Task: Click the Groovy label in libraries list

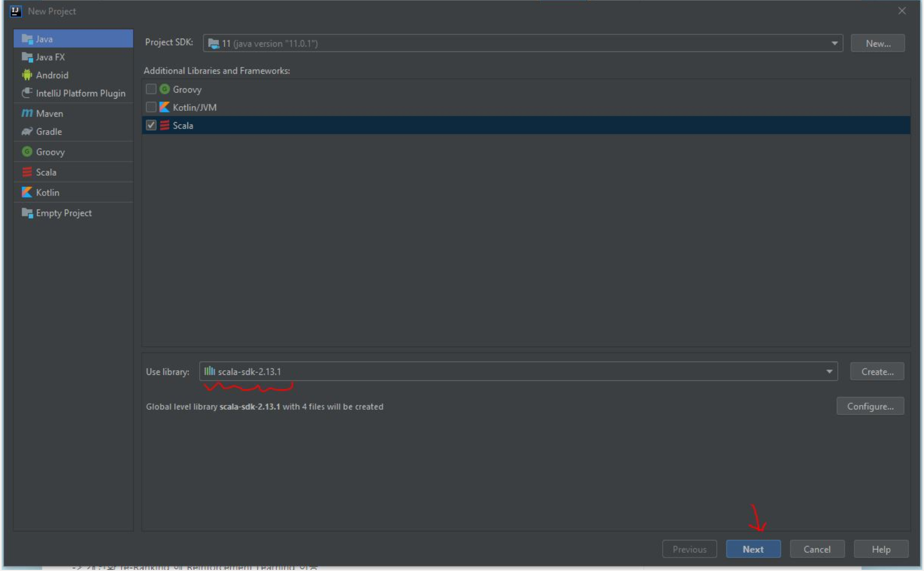Action: (187, 89)
